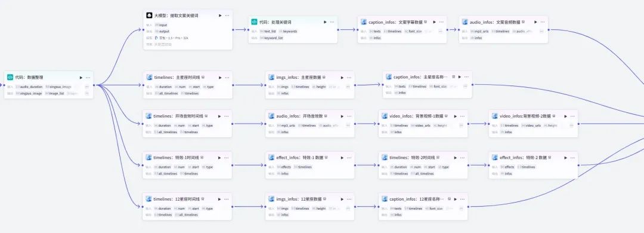This screenshot has width=644, height=233.
Task: Open the more menu of caption_infos：主星座名称
Action: coord(466,77)
